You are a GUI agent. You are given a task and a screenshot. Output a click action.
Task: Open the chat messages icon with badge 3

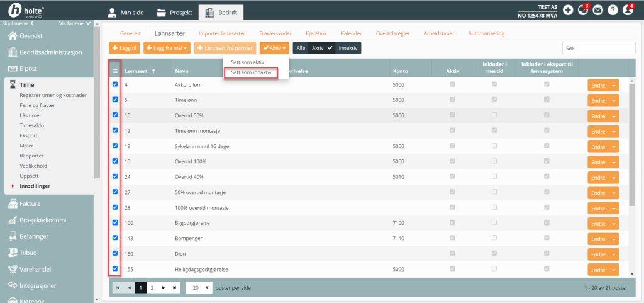(582, 10)
